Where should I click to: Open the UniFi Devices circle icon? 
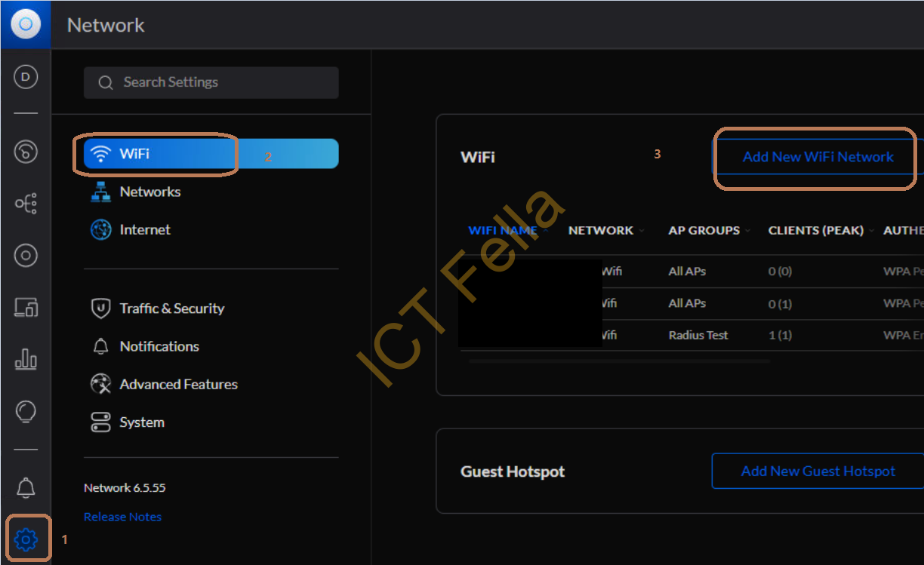point(26,256)
